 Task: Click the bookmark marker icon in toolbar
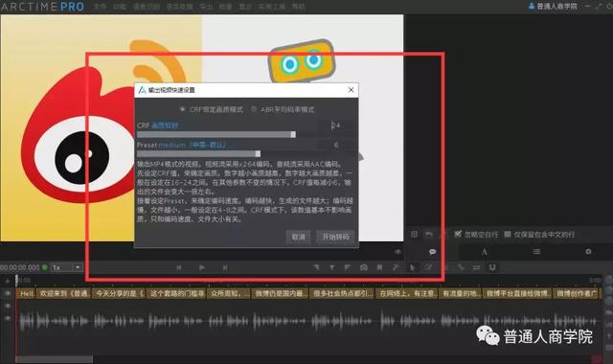379,267
